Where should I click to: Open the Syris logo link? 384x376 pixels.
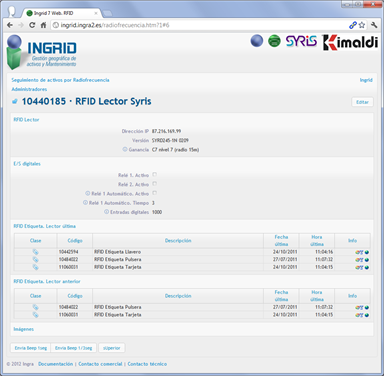[x=301, y=42]
